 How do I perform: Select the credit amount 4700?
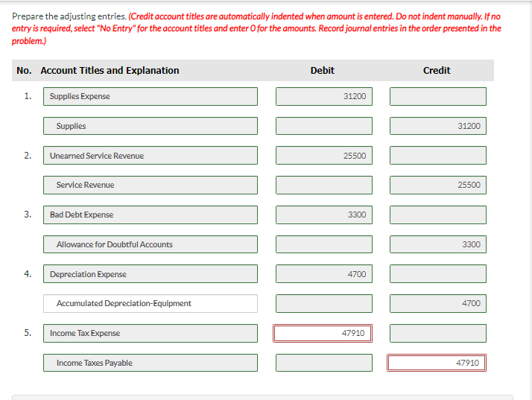[438, 303]
